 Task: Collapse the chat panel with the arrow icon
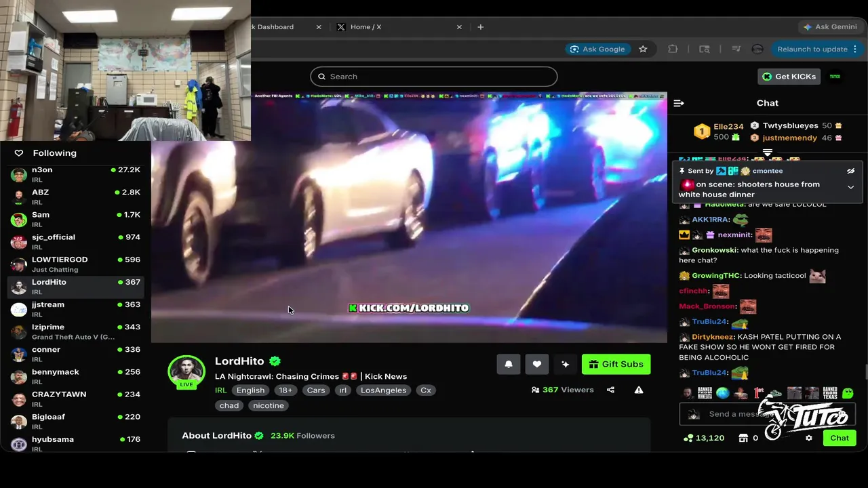pos(679,103)
